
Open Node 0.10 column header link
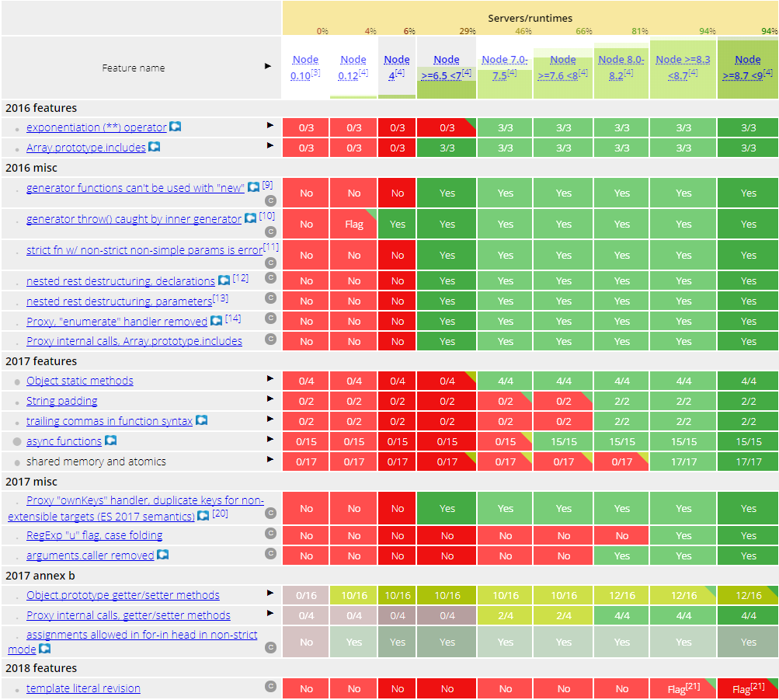click(x=305, y=68)
